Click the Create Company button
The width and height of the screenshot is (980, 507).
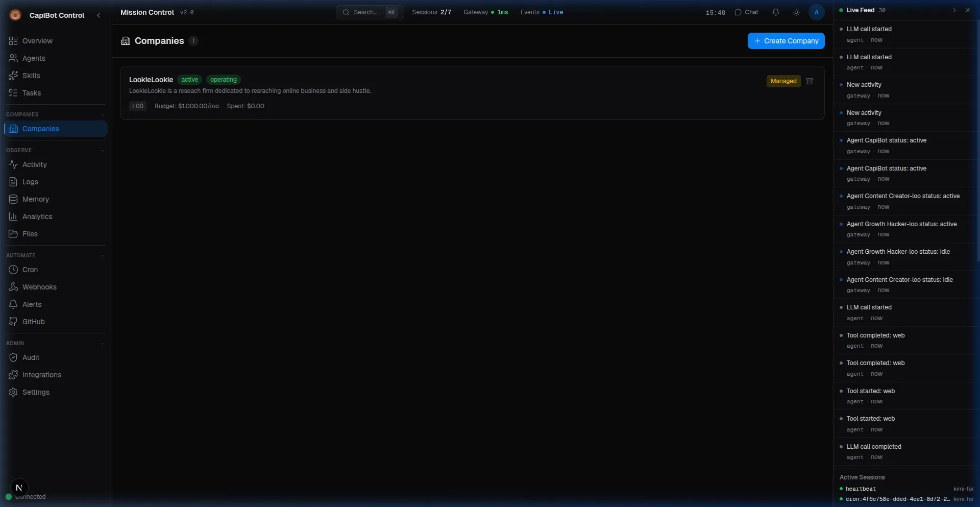click(x=786, y=41)
